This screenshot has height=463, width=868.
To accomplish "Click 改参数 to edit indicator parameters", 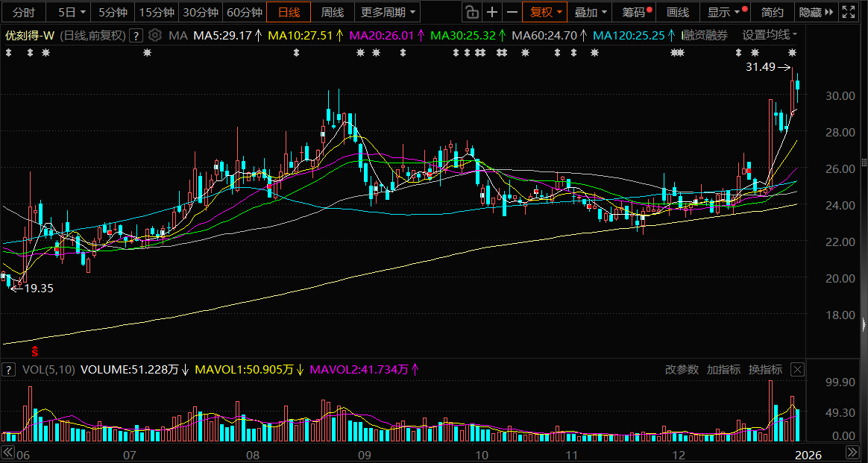I will click(x=682, y=370).
